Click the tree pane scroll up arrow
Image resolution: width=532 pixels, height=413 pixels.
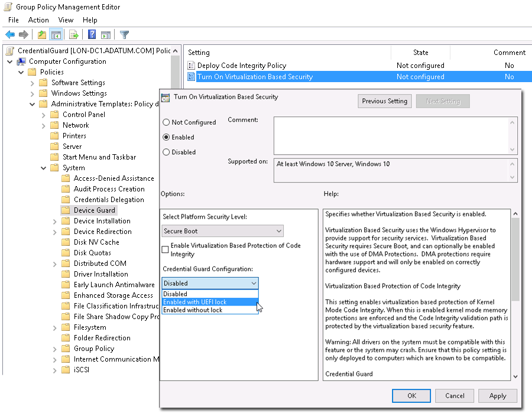[176, 51]
